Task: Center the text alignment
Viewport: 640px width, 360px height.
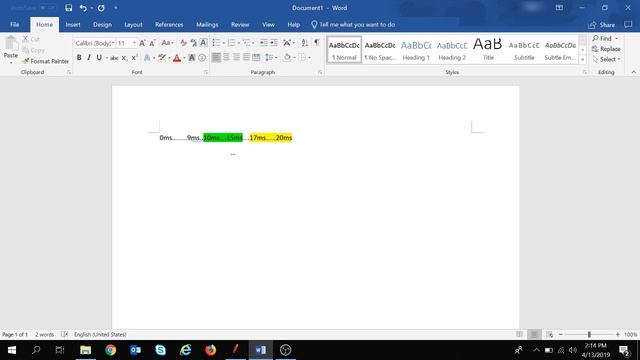Action: tap(227, 58)
